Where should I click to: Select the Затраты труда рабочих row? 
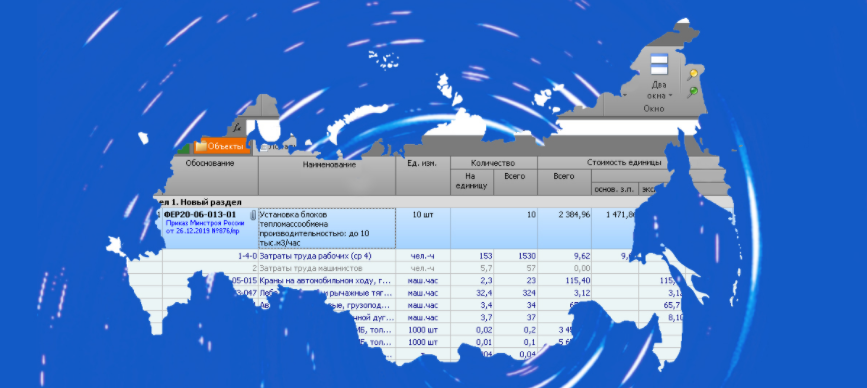click(420, 256)
